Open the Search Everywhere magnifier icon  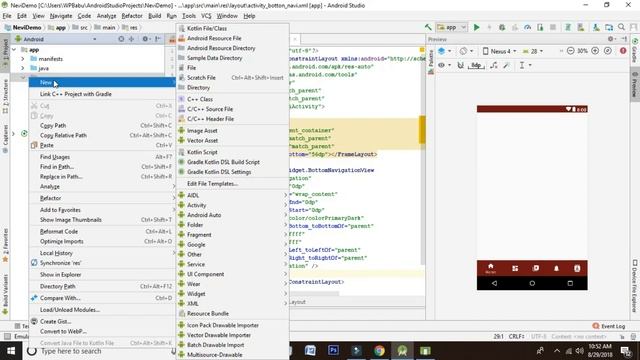pyautogui.click(x=621, y=27)
